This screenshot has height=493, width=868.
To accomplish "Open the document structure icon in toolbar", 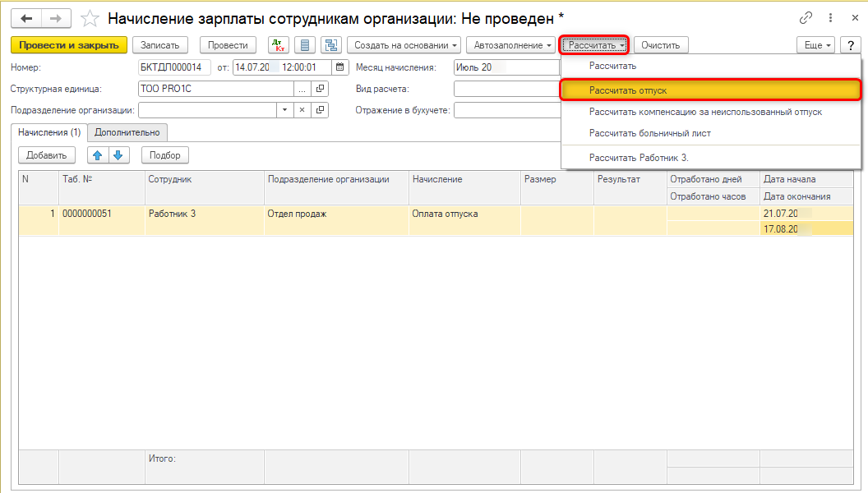I will (331, 45).
